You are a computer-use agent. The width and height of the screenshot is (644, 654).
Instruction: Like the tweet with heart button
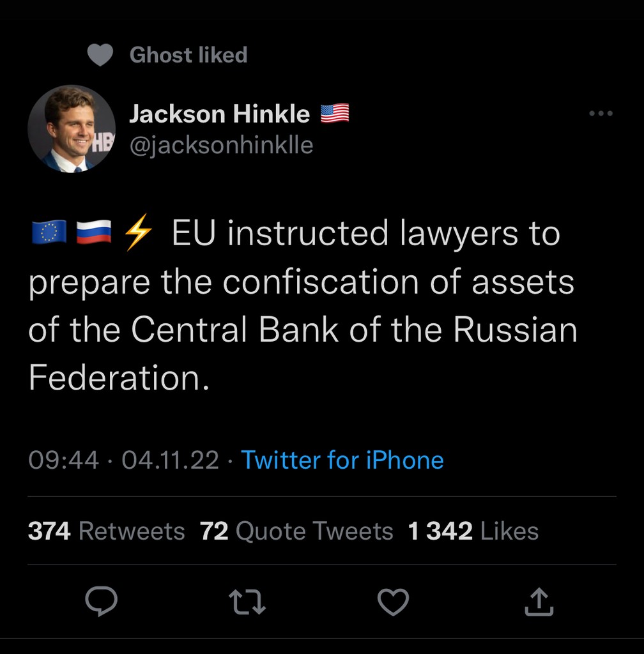393,602
